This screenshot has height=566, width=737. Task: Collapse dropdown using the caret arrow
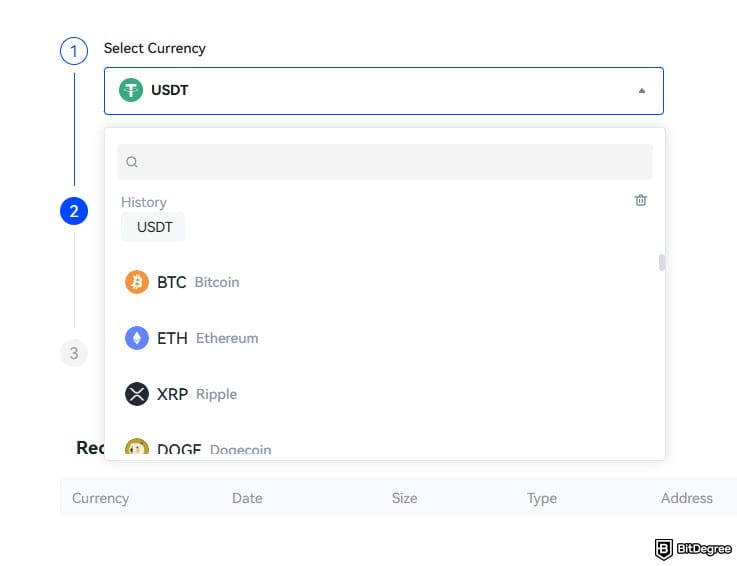coord(642,91)
